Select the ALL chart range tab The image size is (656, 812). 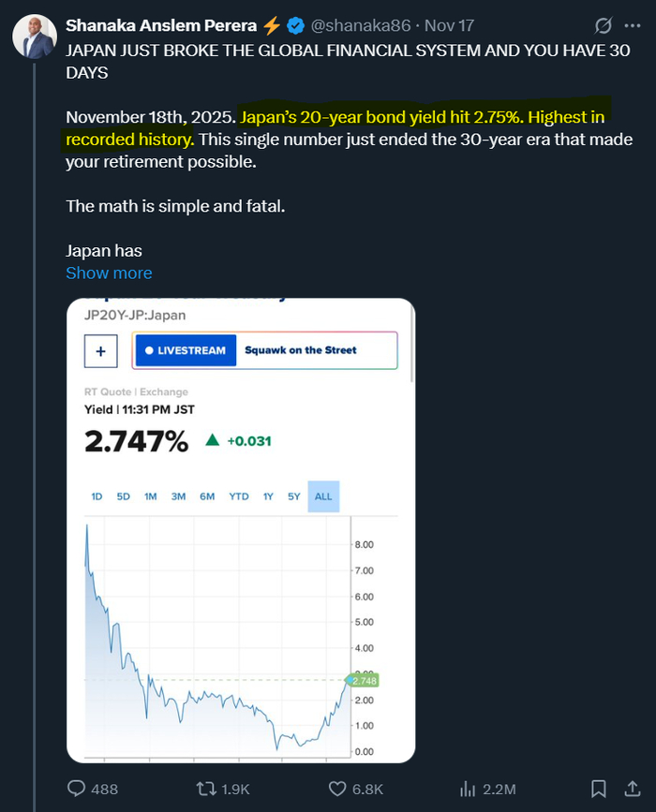pyautogui.click(x=323, y=496)
